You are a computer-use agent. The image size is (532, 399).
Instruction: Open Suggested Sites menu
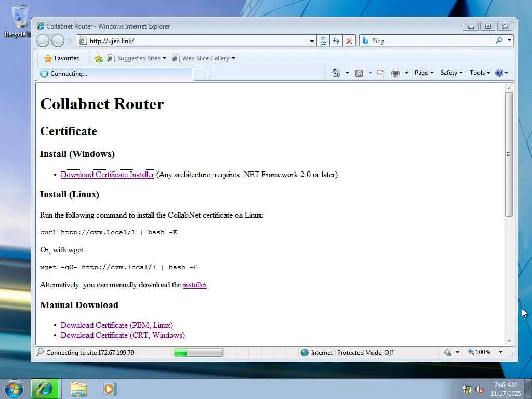[137, 58]
